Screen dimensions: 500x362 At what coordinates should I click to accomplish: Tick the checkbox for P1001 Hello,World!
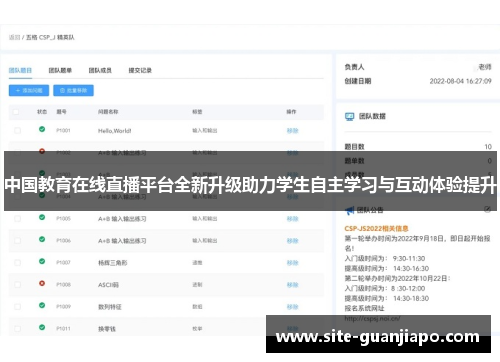(17, 130)
